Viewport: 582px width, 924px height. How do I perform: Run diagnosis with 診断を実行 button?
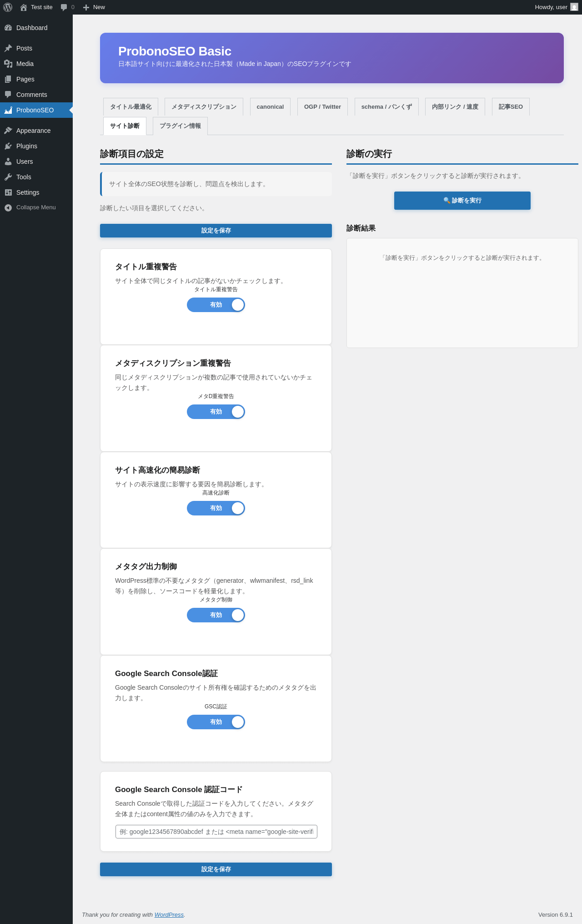point(462,201)
